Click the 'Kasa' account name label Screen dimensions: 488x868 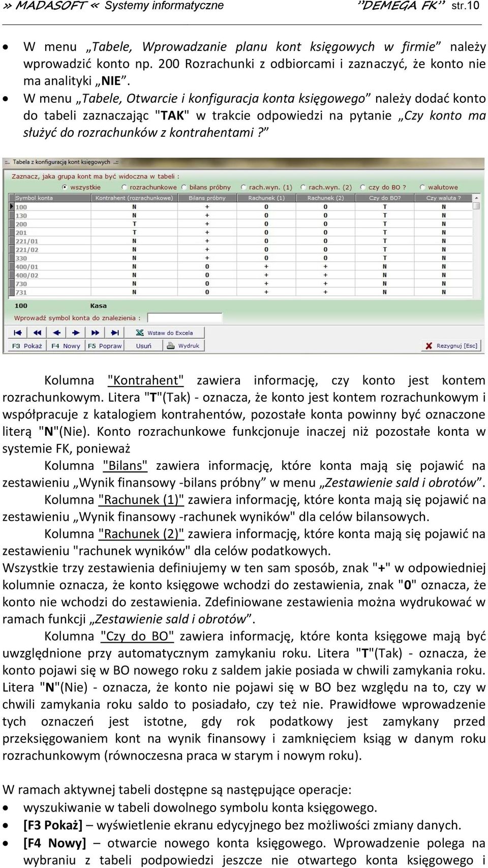[x=98, y=306]
